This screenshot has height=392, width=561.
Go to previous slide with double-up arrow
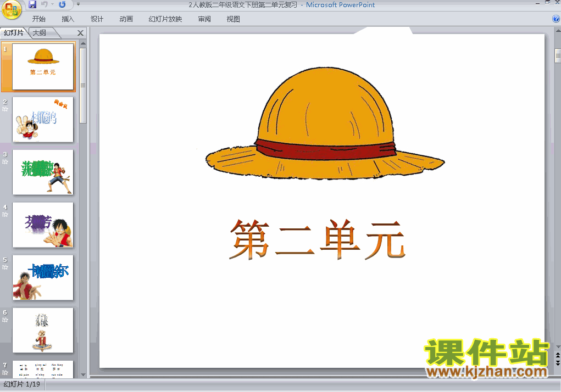(558, 355)
